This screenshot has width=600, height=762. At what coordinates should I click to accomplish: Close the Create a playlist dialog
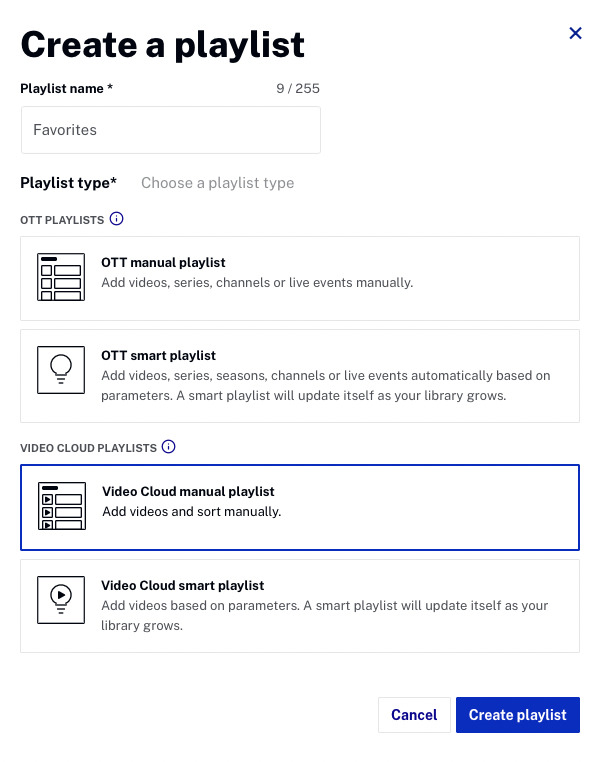tap(575, 33)
